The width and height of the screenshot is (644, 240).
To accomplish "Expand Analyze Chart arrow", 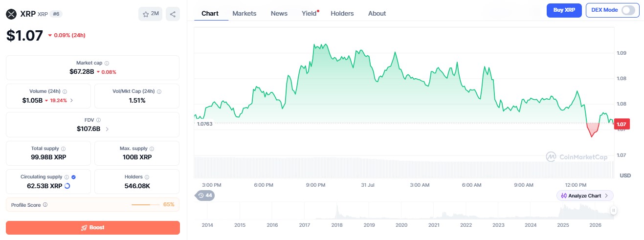I will 606,196.
